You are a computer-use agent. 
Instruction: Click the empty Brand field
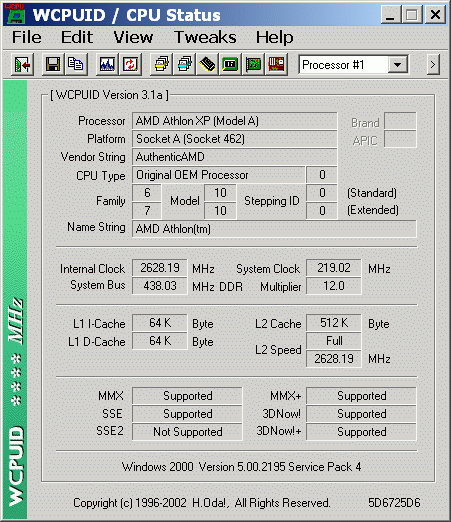click(400, 121)
